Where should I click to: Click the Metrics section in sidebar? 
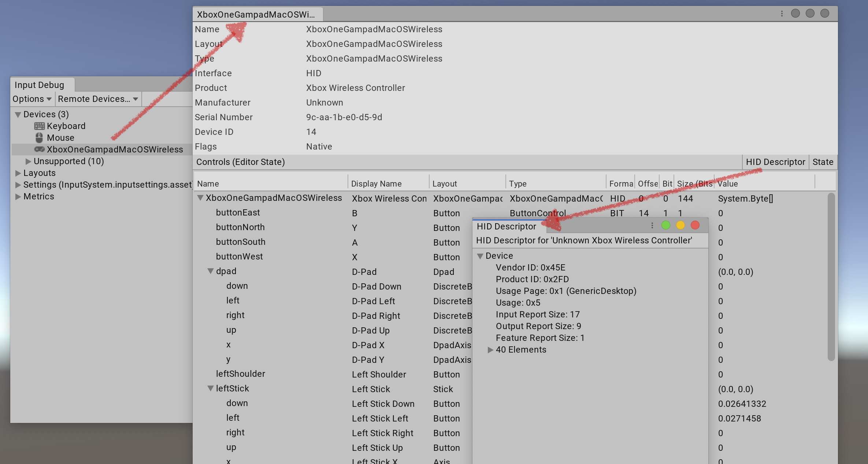click(x=38, y=196)
